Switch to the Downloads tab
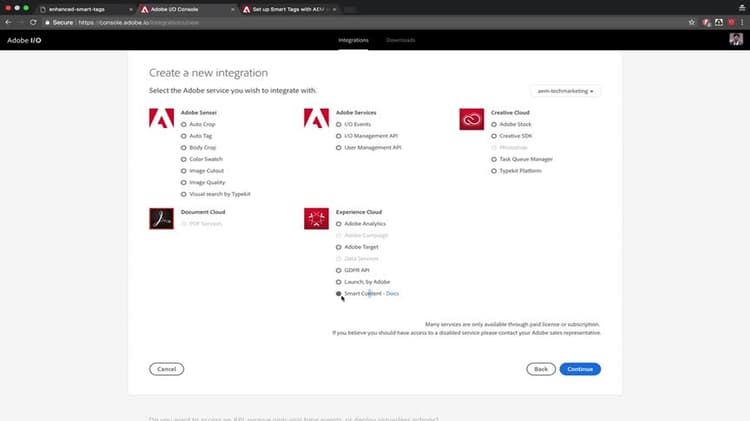This screenshot has height=421, width=750. [401, 40]
